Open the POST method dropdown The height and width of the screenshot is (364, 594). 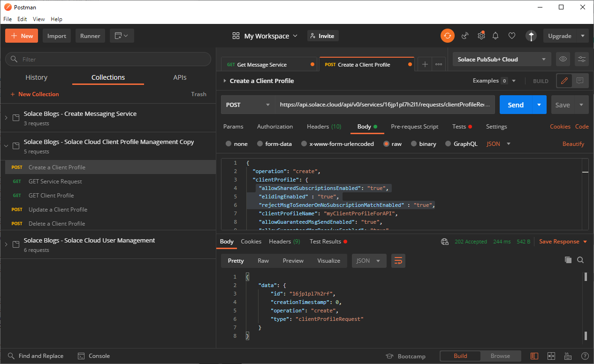248,105
